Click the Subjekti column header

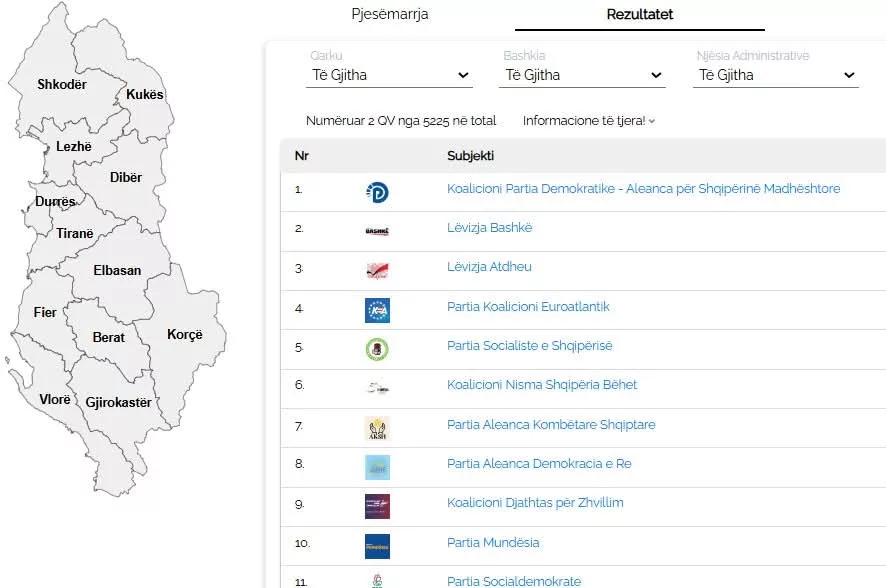pos(470,156)
